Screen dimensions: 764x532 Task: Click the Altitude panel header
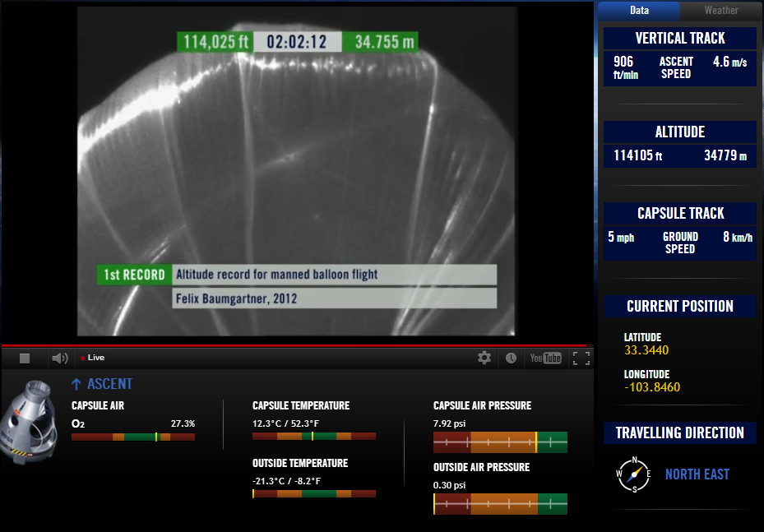(x=680, y=132)
